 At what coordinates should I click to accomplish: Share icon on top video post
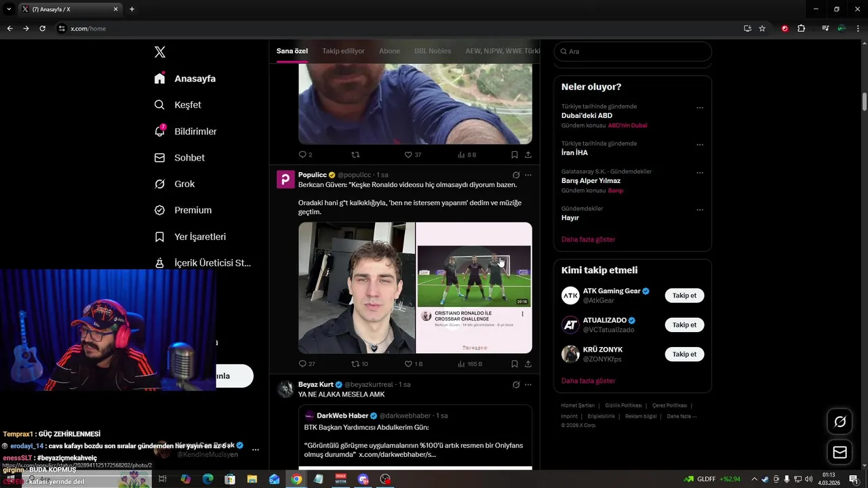[x=528, y=155]
